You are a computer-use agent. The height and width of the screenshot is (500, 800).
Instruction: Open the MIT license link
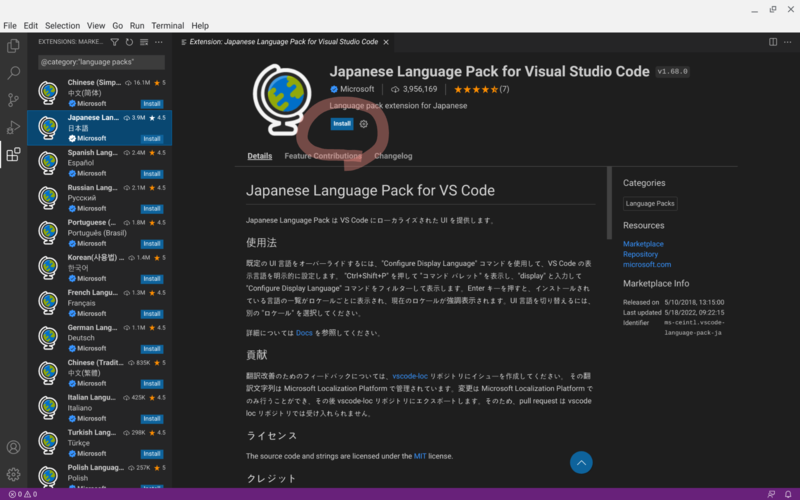tap(420, 456)
